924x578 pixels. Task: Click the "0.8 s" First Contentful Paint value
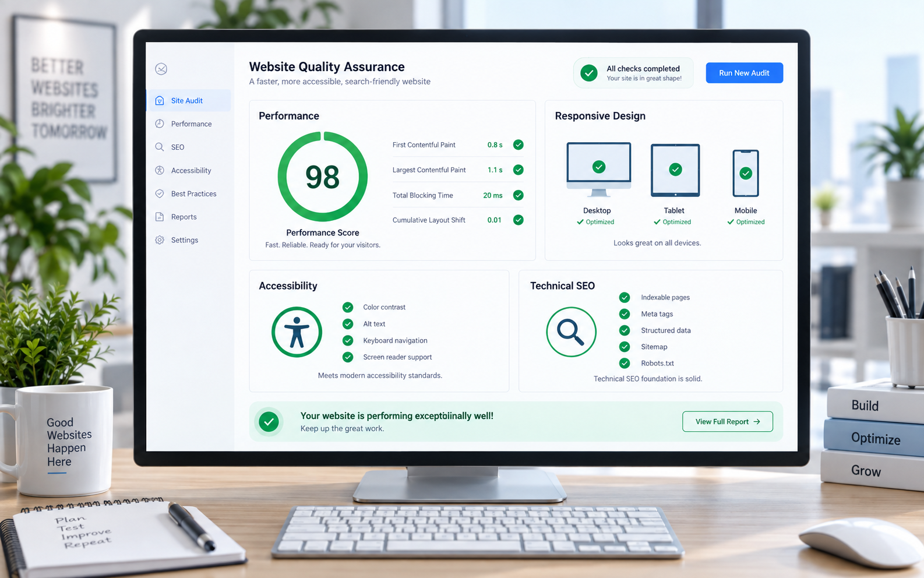pyautogui.click(x=495, y=144)
